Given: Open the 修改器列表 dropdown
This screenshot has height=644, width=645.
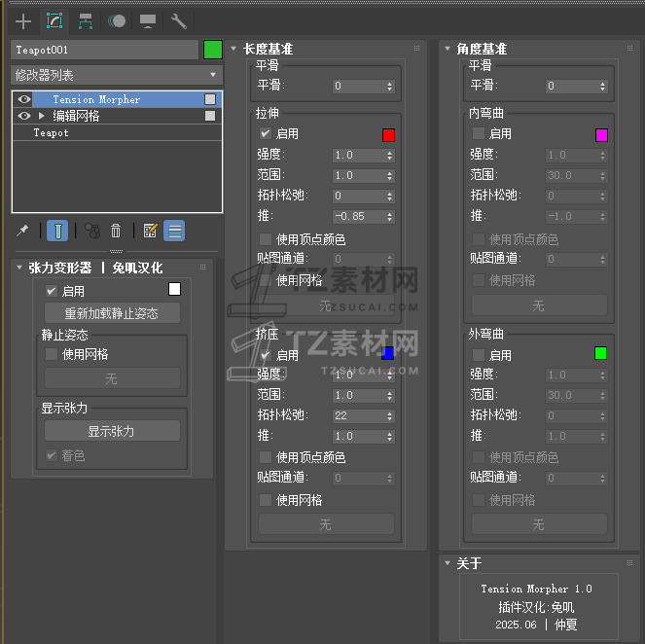Looking at the screenshot, I should pos(117,75).
